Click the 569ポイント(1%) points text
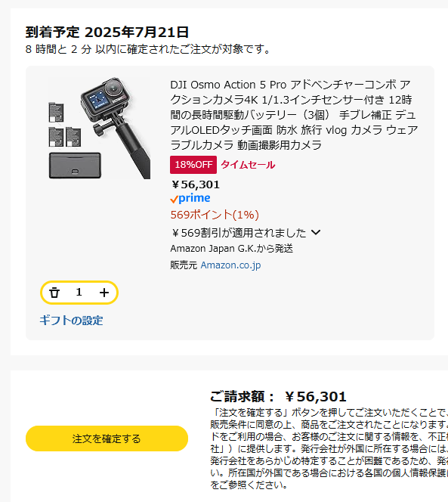This screenshot has width=448, height=502. [215, 215]
